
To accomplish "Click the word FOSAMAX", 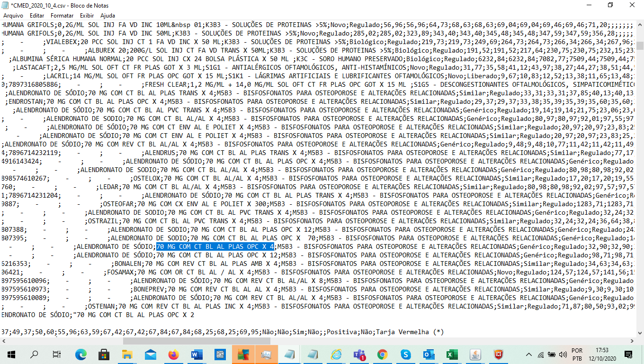I will [120, 272].
